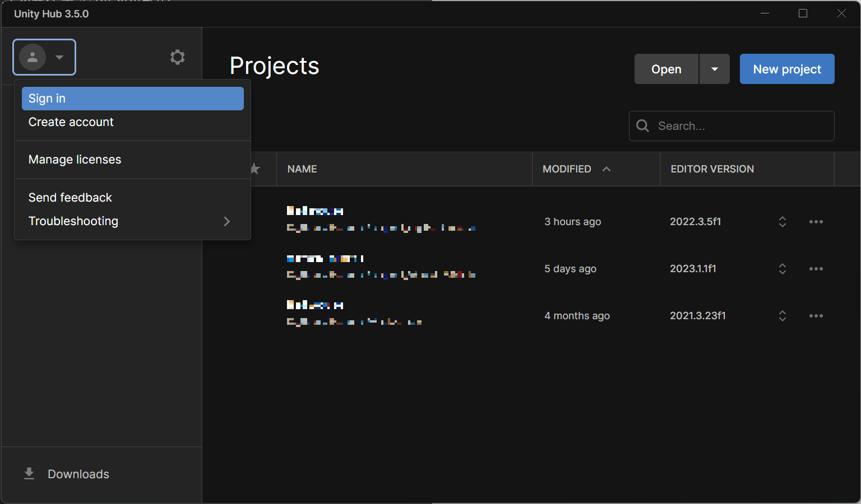The image size is (861, 504).
Task: Click the 2021.3.23f1 editor version text
Action: click(x=698, y=316)
